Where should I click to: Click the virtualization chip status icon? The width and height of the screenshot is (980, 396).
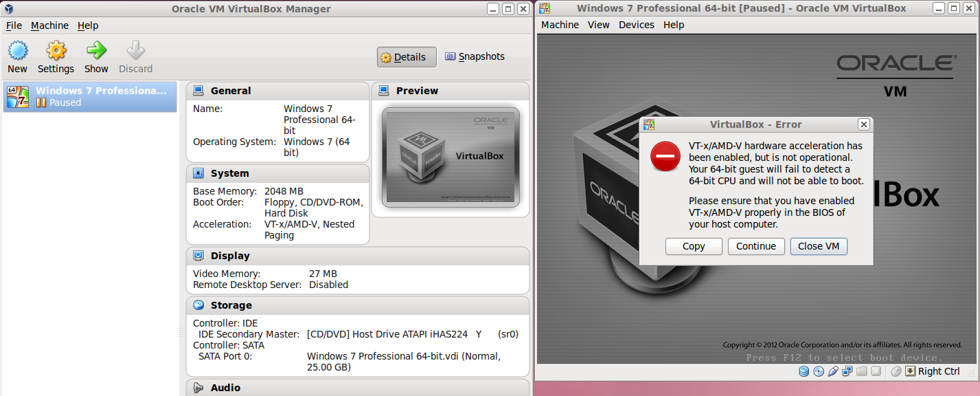coord(876,371)
